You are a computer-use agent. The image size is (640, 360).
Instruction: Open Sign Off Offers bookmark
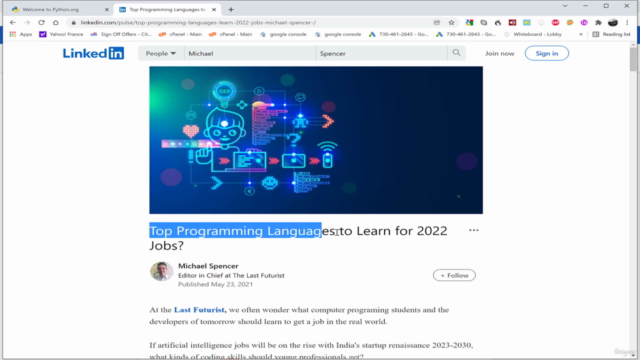(x=121, y=34)
